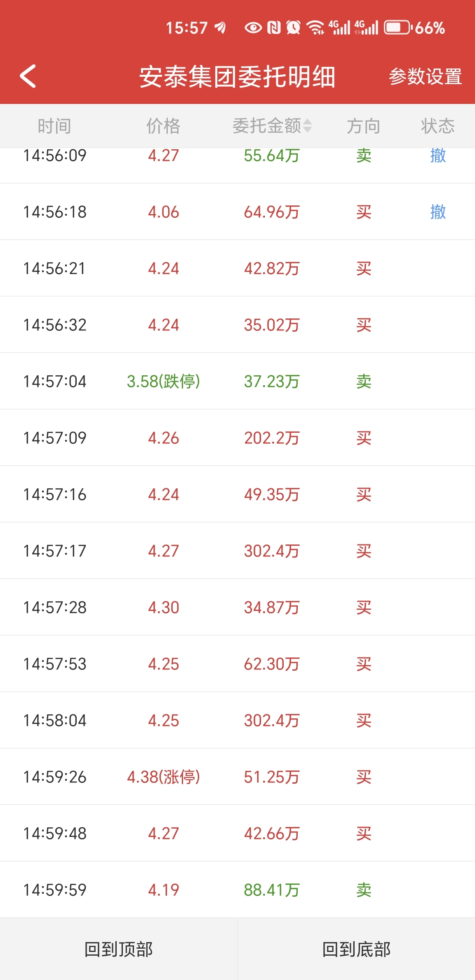Tap the back arrow icon

[28, 76]
